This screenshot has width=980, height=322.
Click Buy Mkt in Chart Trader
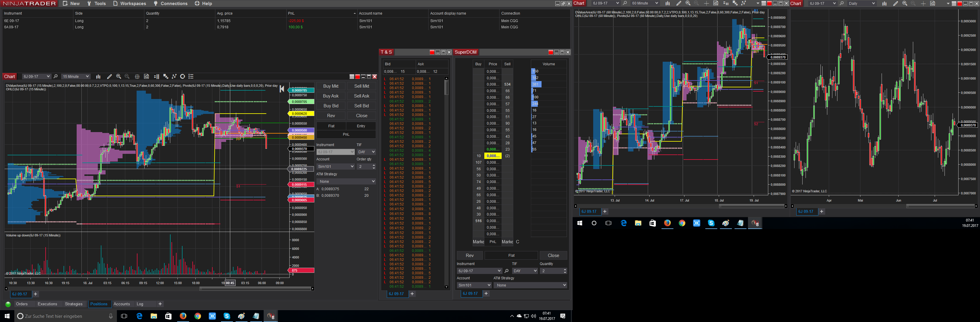331,86
